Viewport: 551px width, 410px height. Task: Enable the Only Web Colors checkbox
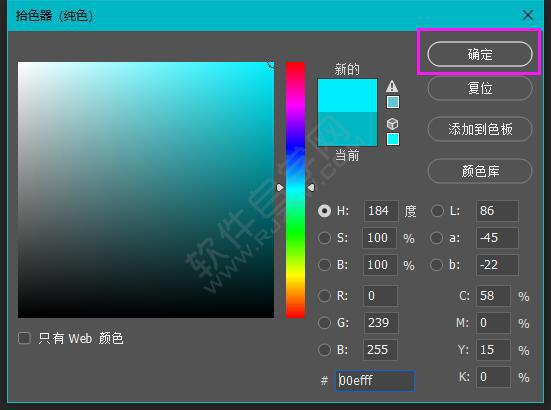point(24,338)
